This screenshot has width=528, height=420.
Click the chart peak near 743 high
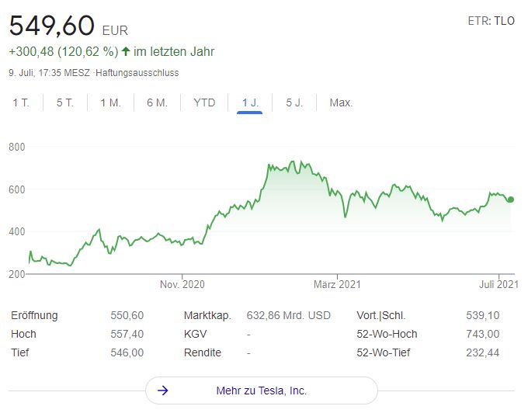point(292,162)
